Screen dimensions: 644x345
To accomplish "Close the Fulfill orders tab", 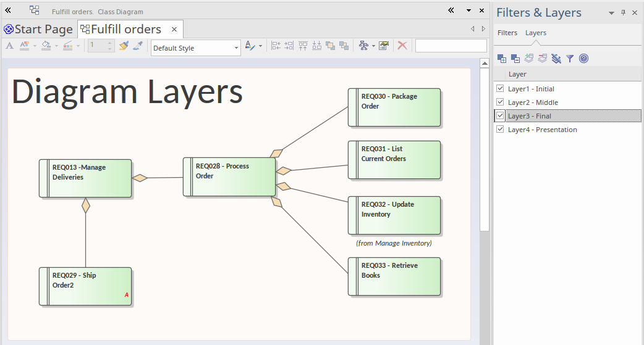I will [174, 29].
